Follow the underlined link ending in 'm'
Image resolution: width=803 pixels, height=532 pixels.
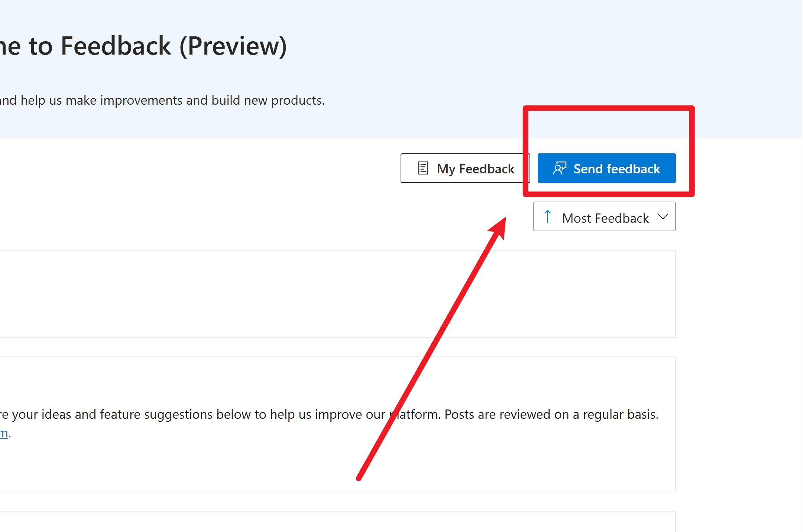click(x=4, y=433)
